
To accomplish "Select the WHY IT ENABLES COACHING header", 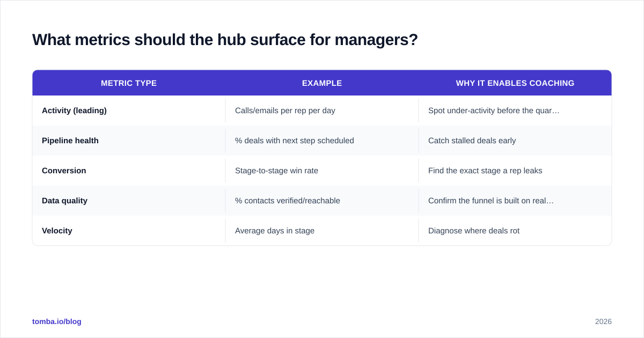I will (515, 83).
